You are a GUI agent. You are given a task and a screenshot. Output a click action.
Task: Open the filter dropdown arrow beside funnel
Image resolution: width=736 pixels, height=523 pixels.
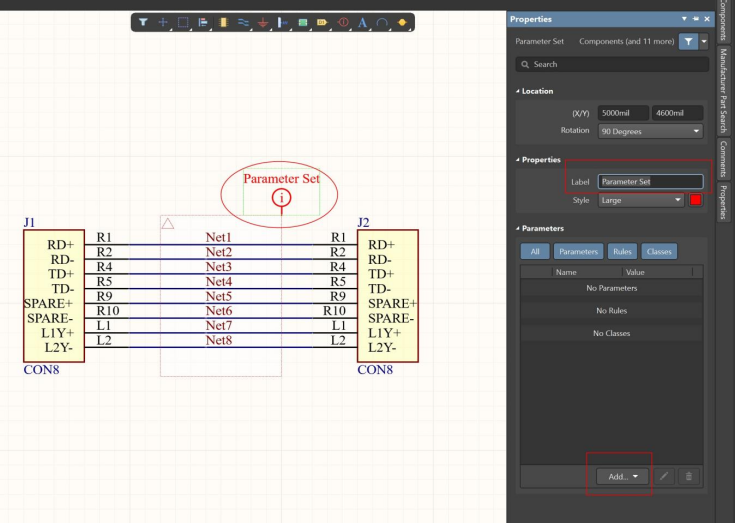pyautogui.click(x=704, y=41)
